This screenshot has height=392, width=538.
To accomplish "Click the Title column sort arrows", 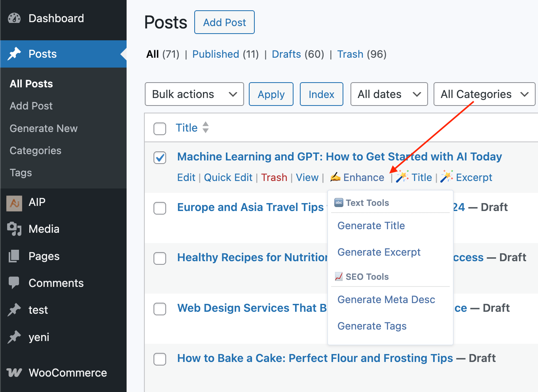I will [x=205, y=127].
